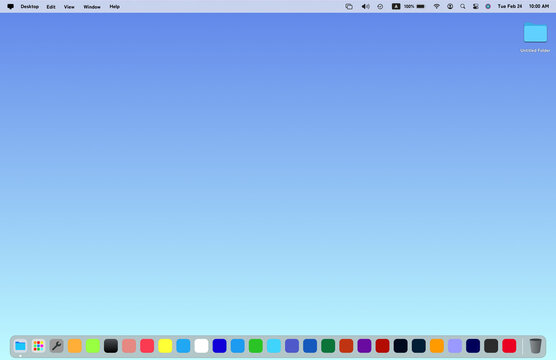Open Control Center in the menu bar
The height and width of the screenshot is (360, 556).
tap(476, 6)
